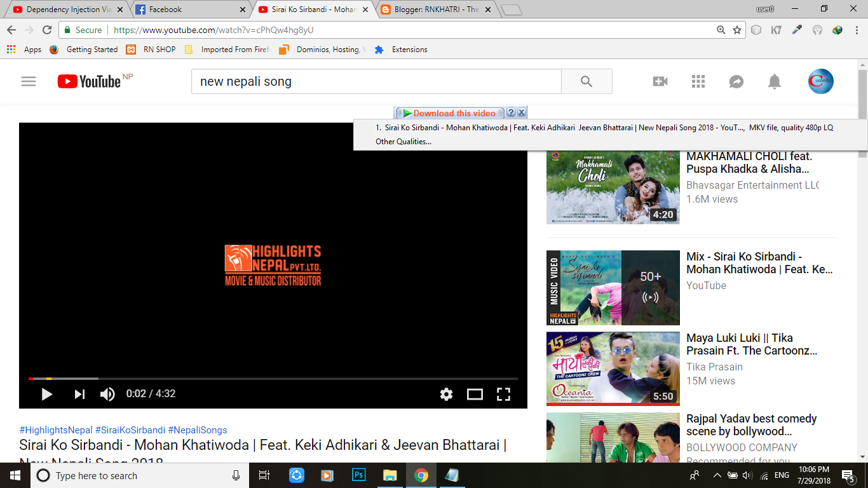Open Maya Luki Luki title link

tap(752, 344)
